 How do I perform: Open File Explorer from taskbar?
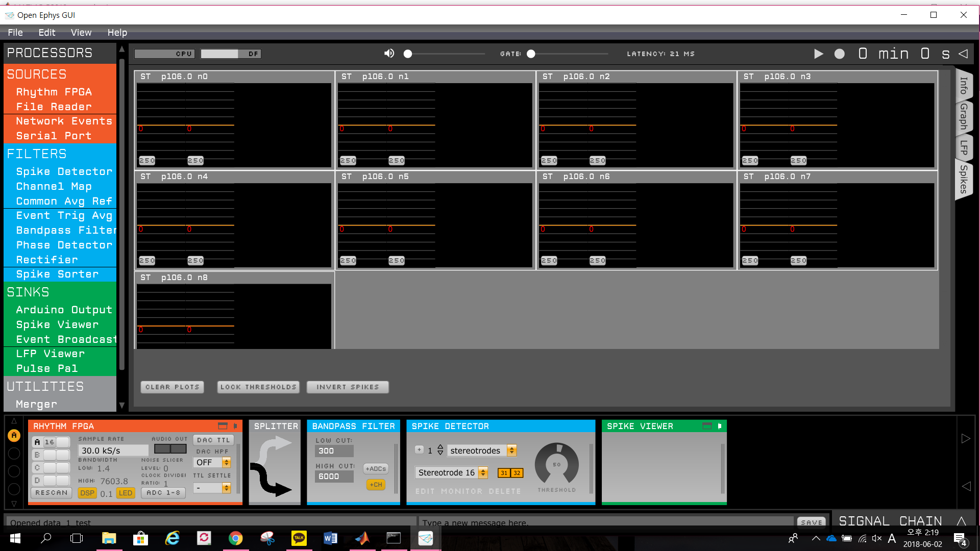point(109,538)
